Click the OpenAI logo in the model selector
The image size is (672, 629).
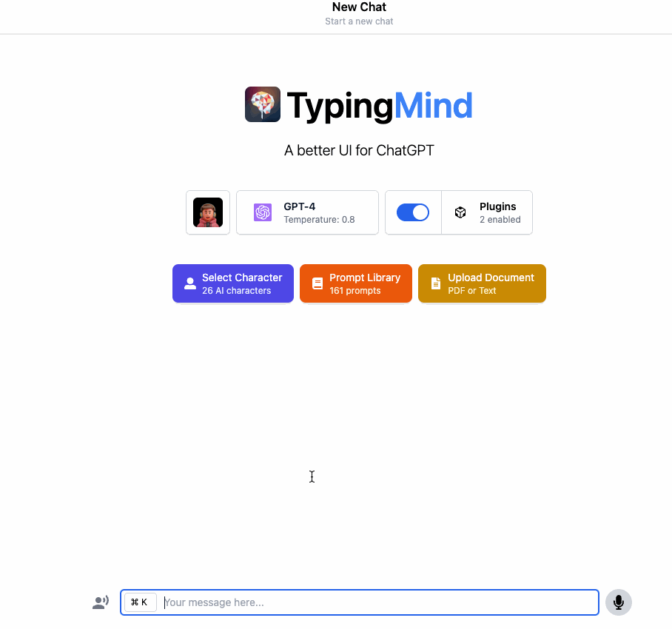(263, 212)
